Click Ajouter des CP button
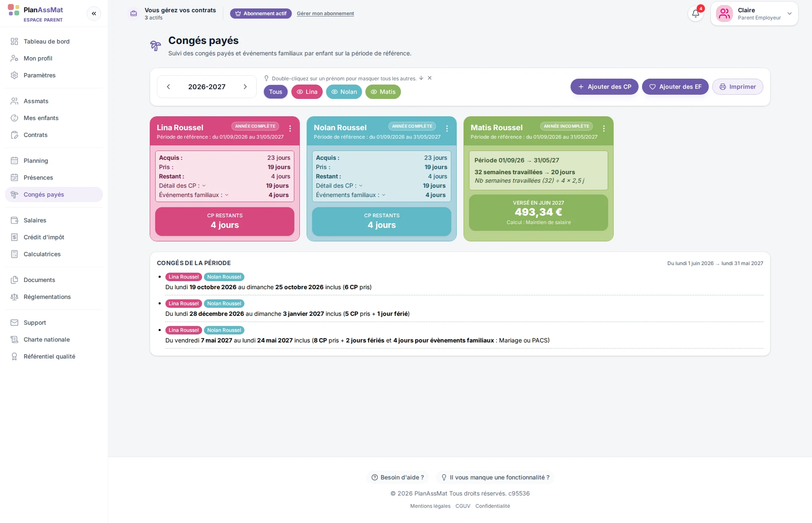The width and height of the screenshot is (812, 523). click(x=604, y=87)
